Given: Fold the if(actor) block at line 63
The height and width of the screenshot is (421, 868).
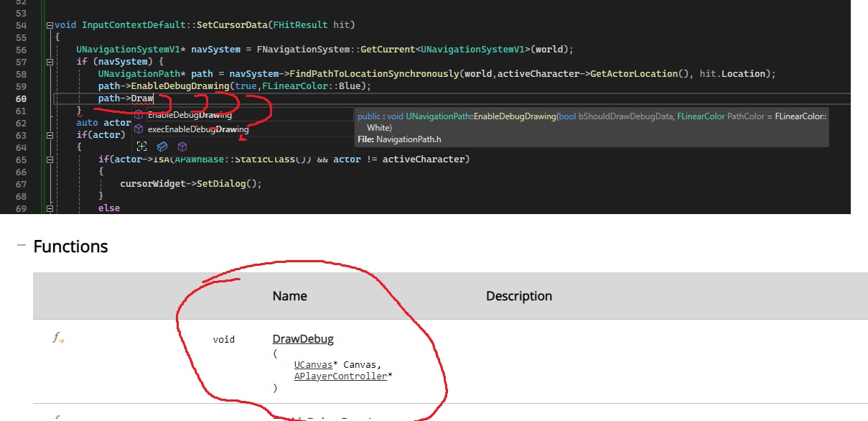Looking at the screenshot, I should tap(50, 135).
